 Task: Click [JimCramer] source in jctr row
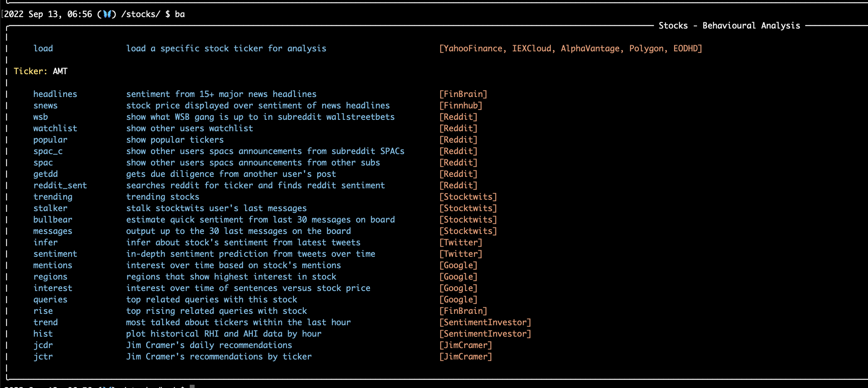[x=465, y=357]
